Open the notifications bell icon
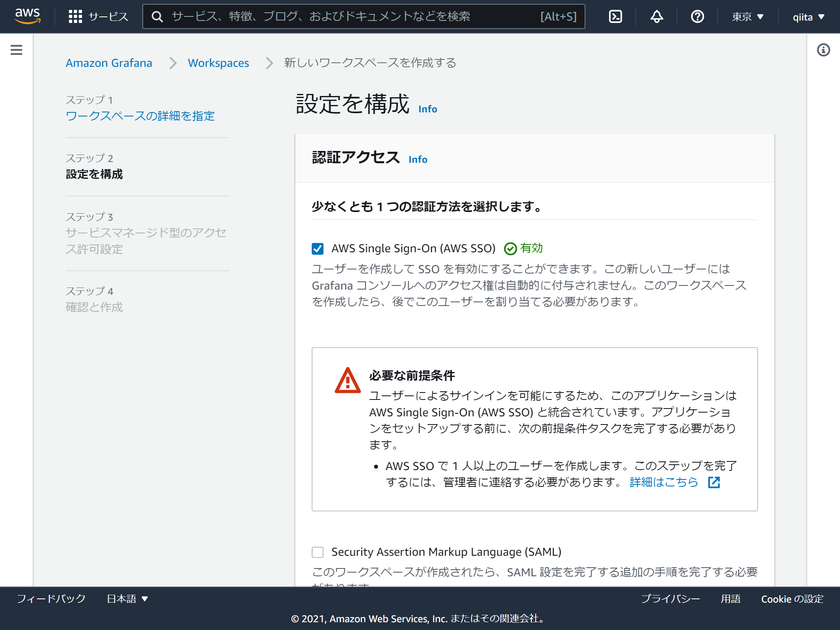 pos(657,16)
